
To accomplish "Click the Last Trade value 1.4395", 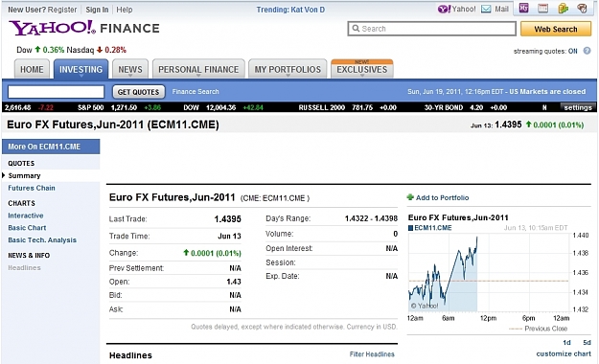I will point(227,218).
